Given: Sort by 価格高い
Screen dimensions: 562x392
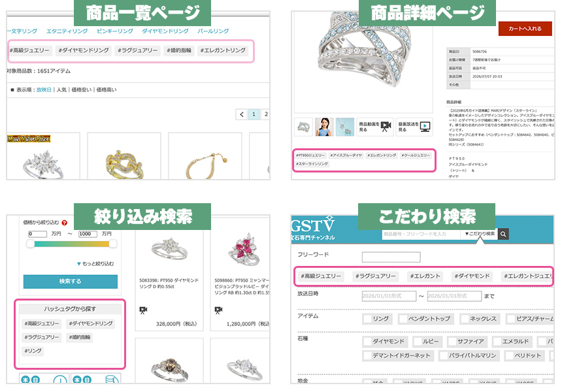Looking at the screenshot, I should coord(106,90).
